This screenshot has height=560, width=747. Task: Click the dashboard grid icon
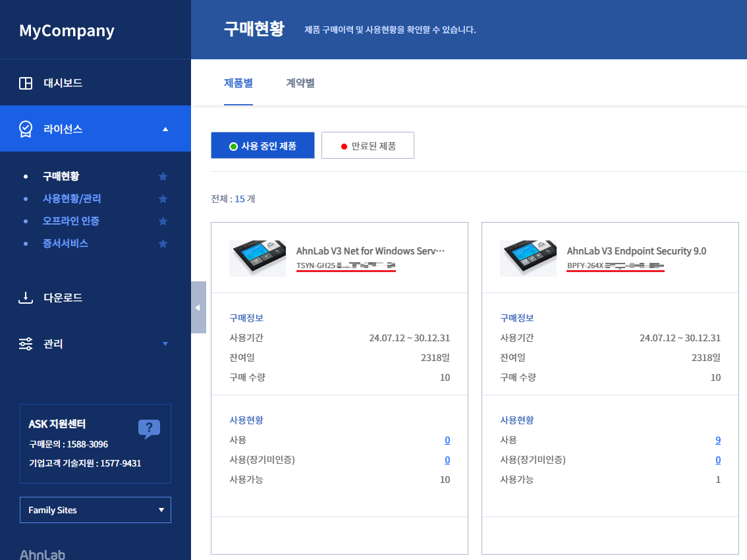25,83
